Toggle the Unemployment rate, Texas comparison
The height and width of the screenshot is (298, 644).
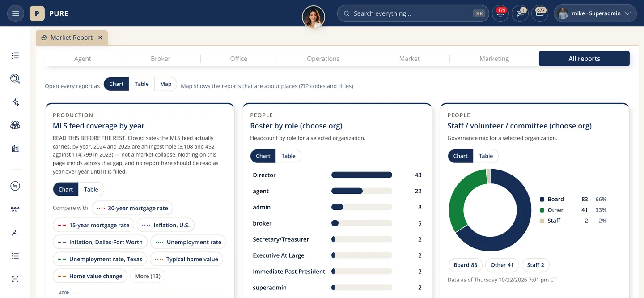coord(100,259)
